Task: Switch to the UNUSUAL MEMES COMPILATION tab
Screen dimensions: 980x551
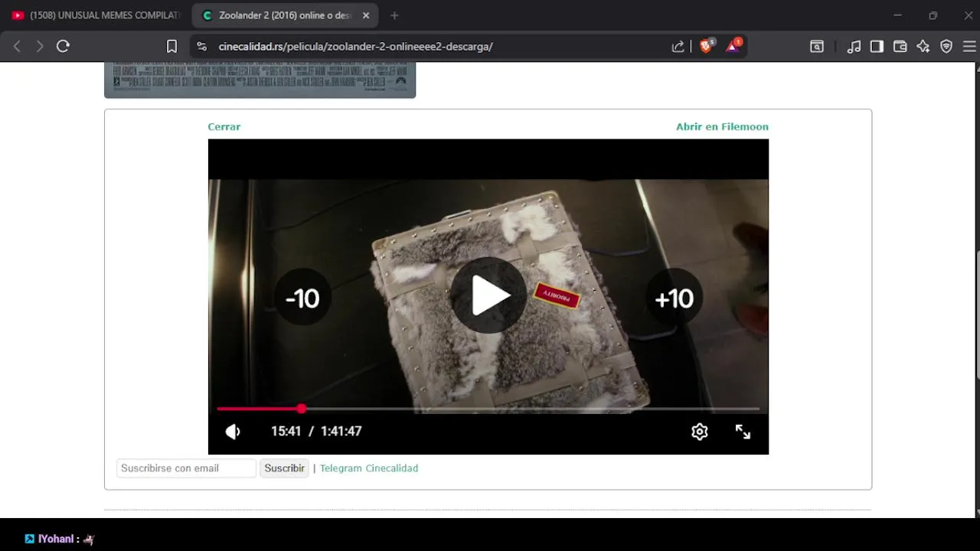Action: 95,15
